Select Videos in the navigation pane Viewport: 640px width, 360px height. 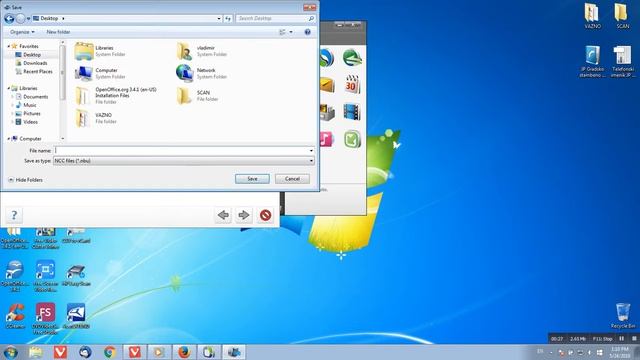pyautogui.click(x=30, y=122)
